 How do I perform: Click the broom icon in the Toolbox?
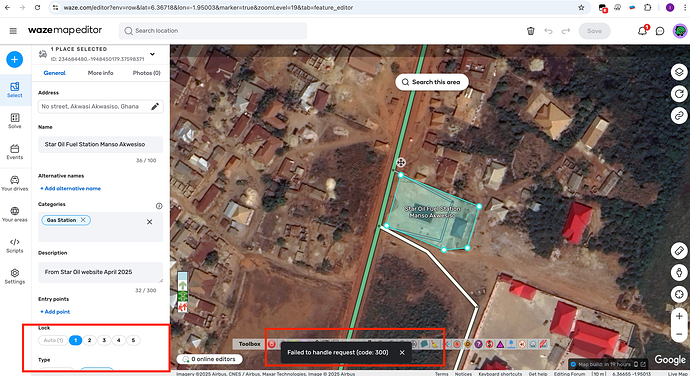pyautogui.click(x=434, y=344)
